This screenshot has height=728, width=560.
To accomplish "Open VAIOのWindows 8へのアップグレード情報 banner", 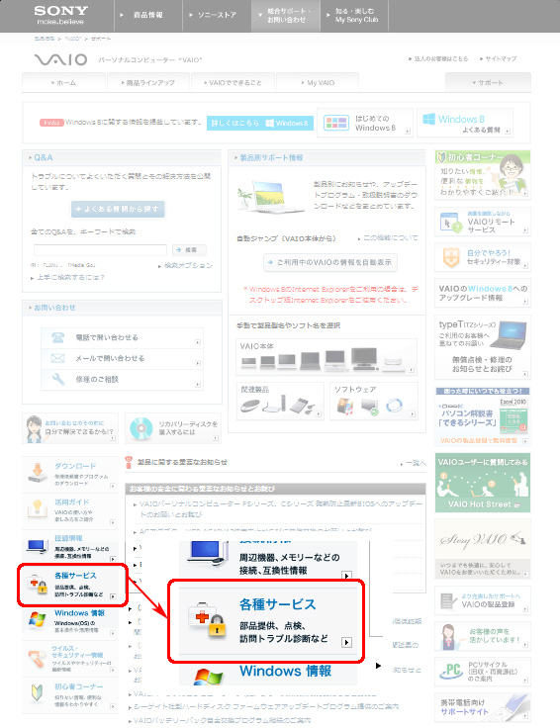I will pos(483,293).
